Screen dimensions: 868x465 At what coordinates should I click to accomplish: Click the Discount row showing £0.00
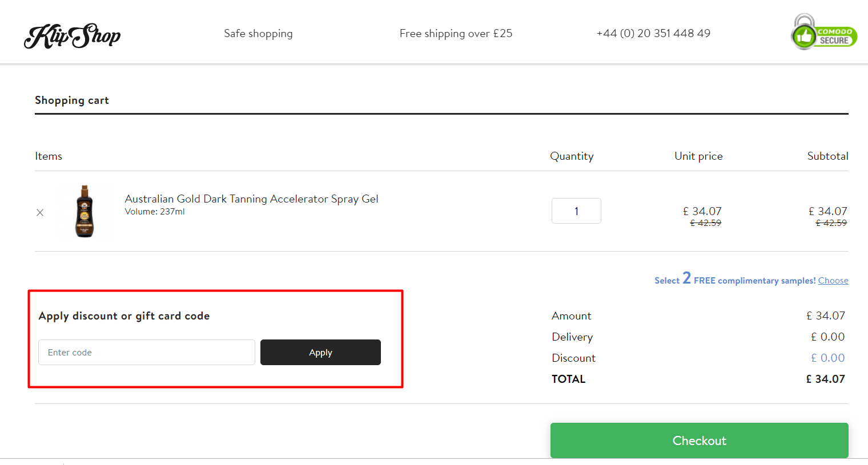[827, 358]
